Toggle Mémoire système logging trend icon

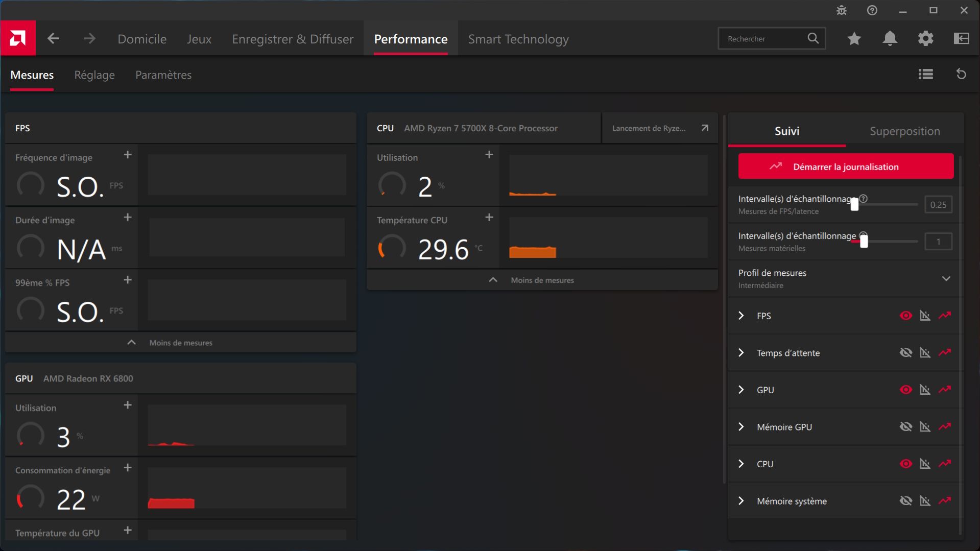pyautogui.click(x=945, y=501)
